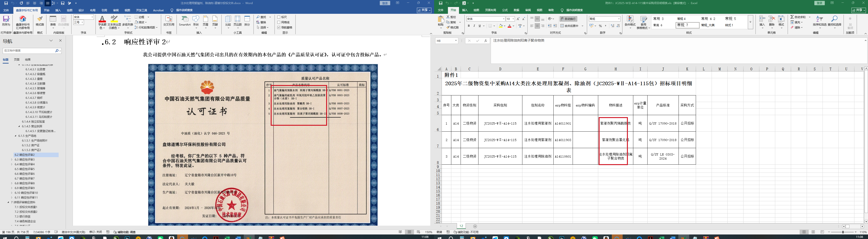Click the 拆分 split window icon in Word
The height and width of the screenshot is (239, 868).
pyautogui.click(x=247, y=21)
